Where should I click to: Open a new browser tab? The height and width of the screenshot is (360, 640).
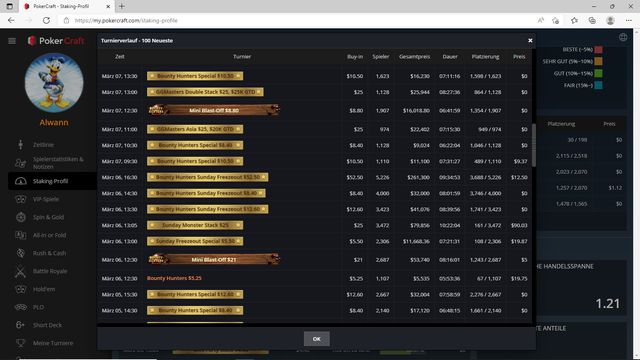(122, 7)
